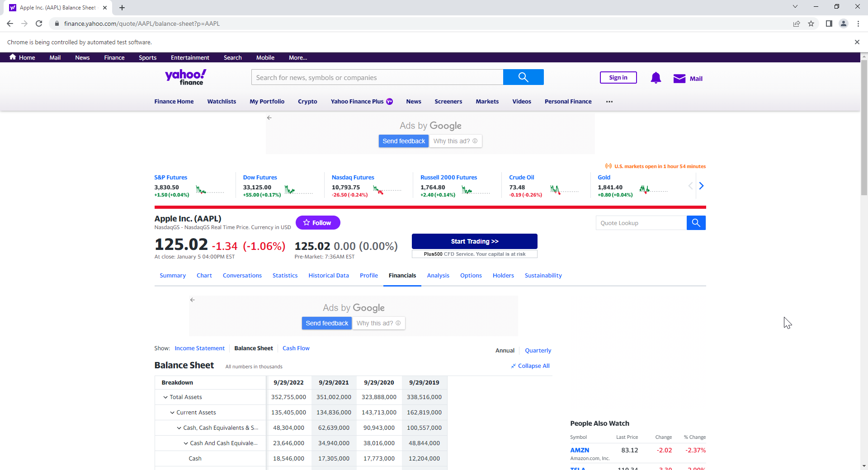Open Chrome tab search chevron
Image resolution: width=868 pixels, height=470 pixels.
click(795, 6)
